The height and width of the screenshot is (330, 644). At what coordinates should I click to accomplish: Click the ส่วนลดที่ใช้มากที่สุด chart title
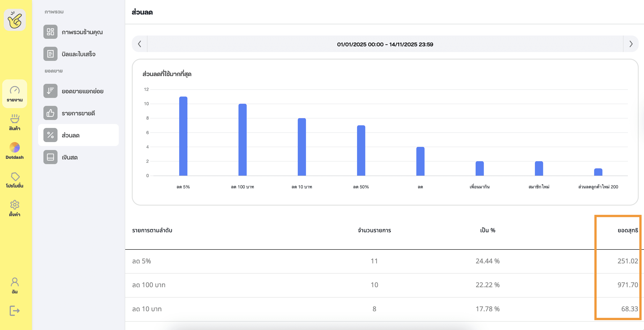pos(167,74)
